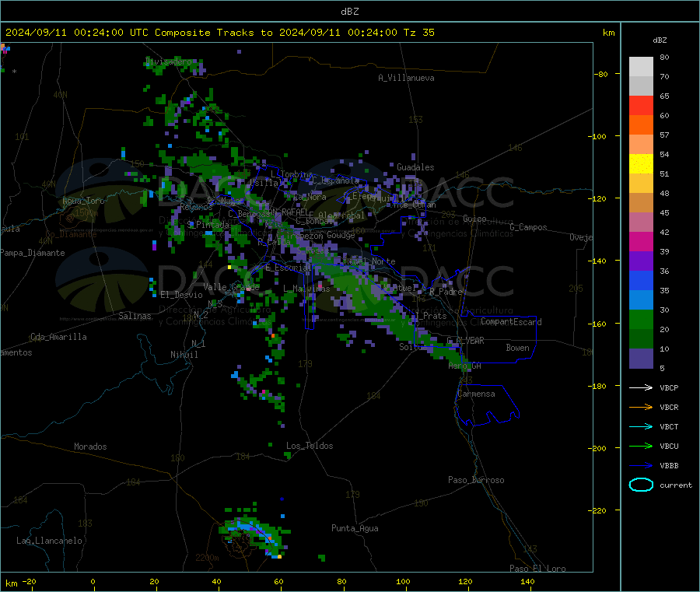Click the red 60 dBZ color swatch

click(641, 105)
